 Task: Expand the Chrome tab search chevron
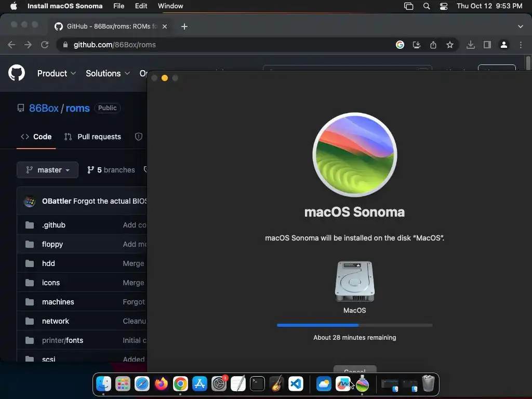521,26
